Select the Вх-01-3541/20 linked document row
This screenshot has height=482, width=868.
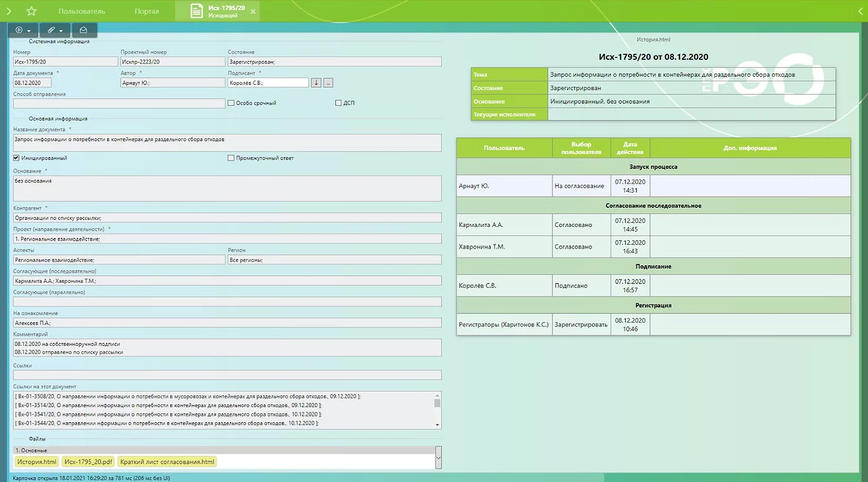click(x=168, y=415)
